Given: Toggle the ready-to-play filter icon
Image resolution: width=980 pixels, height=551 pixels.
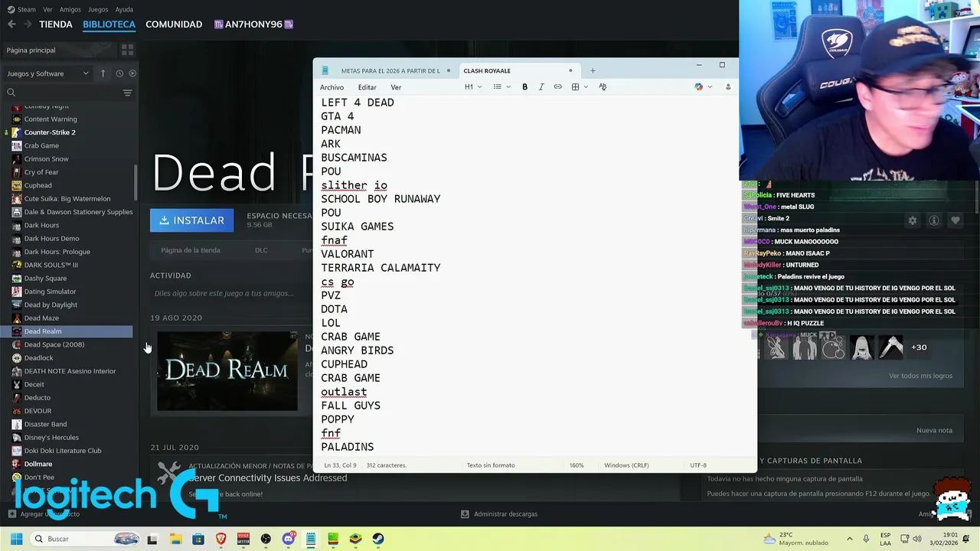Looking at the screenshot, I should click(132, 73).
